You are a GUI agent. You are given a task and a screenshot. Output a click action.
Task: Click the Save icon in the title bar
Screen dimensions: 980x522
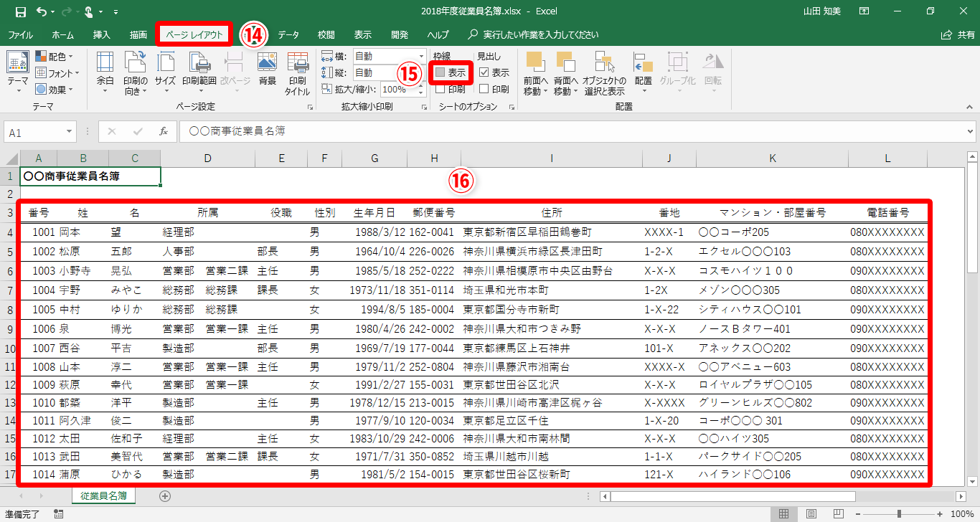[20, 11]
